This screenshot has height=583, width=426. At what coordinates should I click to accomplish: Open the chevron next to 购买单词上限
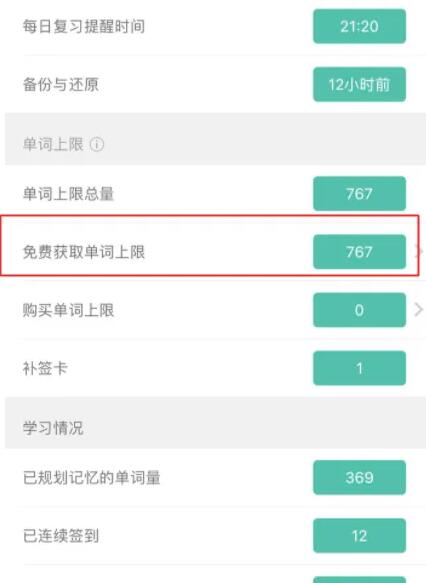[x=418, y=309]
